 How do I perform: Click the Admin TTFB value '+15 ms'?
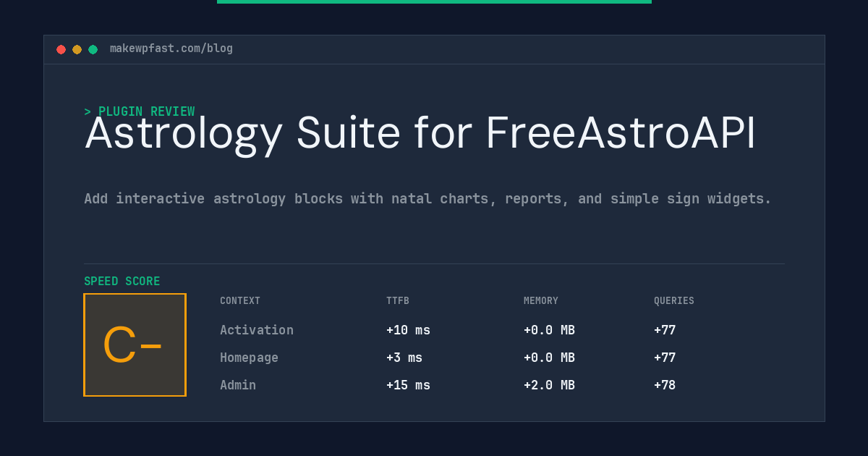click(408, 385)
